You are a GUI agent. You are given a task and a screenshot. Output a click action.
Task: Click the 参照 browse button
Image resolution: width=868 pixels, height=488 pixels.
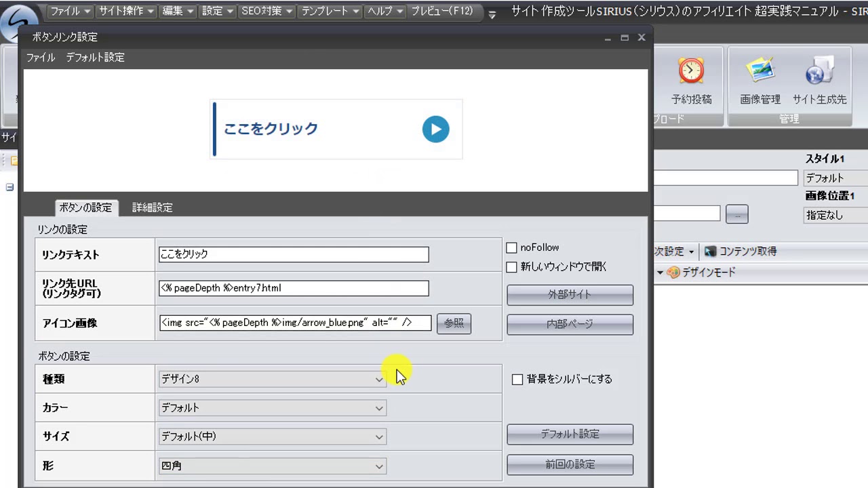454,323
